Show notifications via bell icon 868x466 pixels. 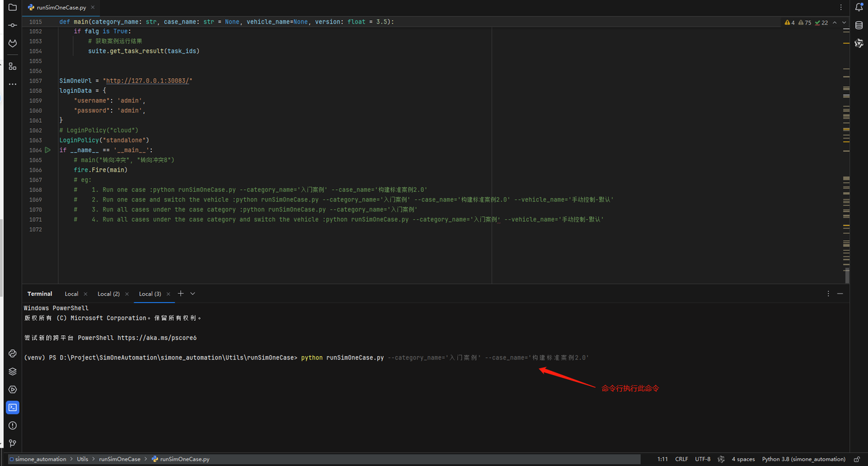[x=859, y=7]
